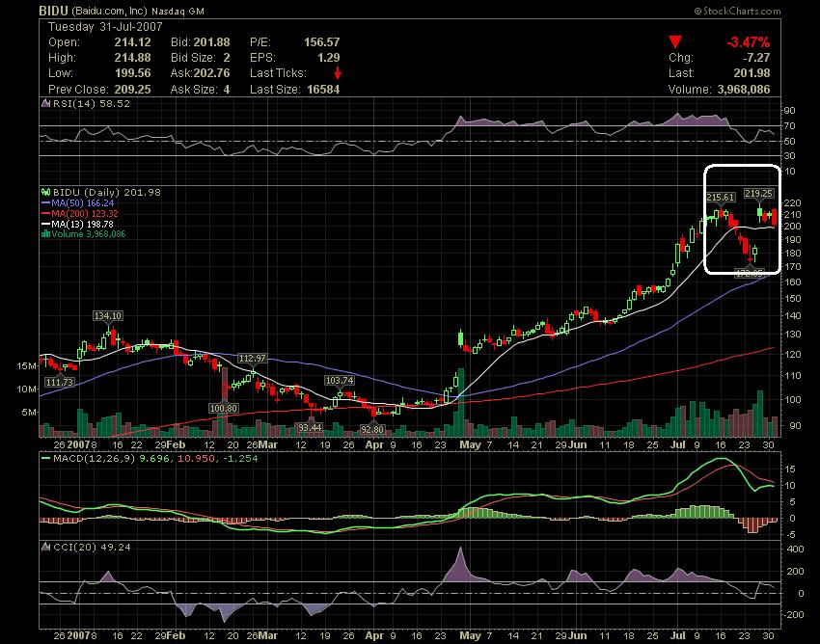Click the Last price 201.98 in header
This screenshot has width=820, height=644.
[x=752, y=73]
